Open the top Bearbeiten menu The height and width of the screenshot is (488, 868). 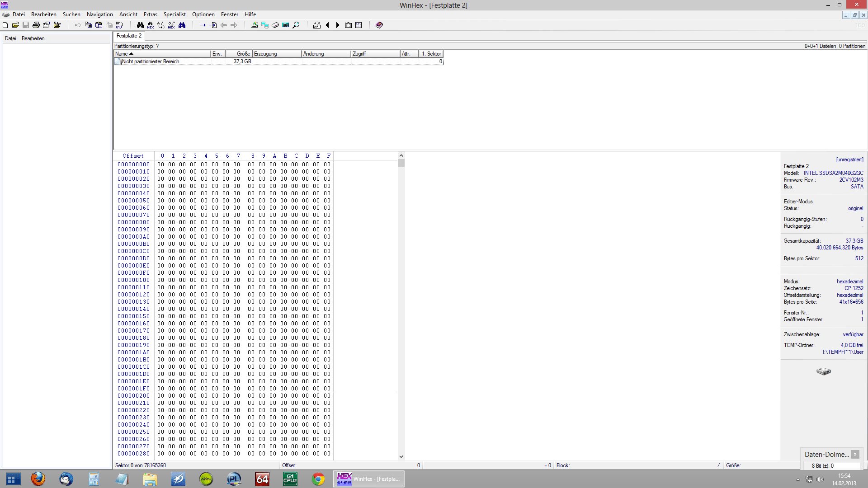(44, 14)
